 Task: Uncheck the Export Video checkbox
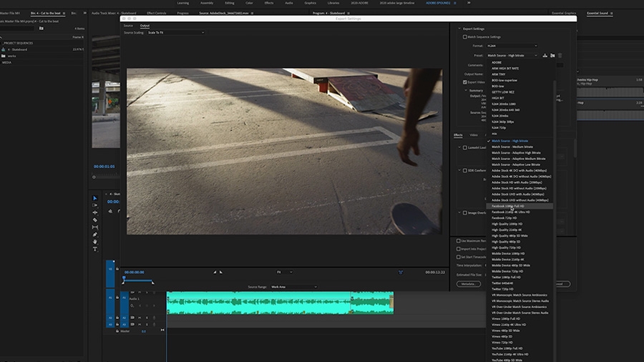tap(464, 82)
